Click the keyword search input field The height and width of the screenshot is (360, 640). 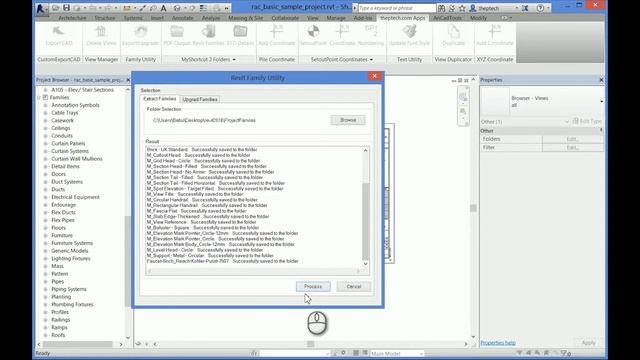[x=397, y=8]
